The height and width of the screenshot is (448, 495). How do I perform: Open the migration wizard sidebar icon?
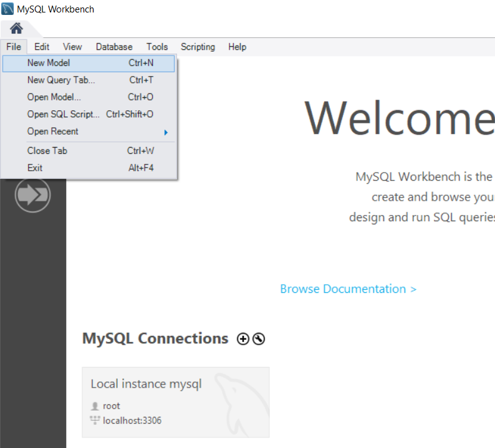click(x=32, y=195)
